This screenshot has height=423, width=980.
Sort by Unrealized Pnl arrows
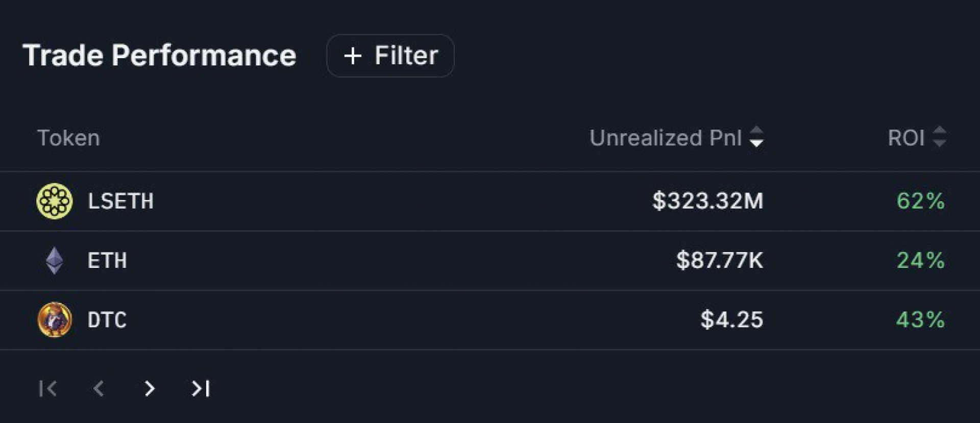(x=756, y=137)
